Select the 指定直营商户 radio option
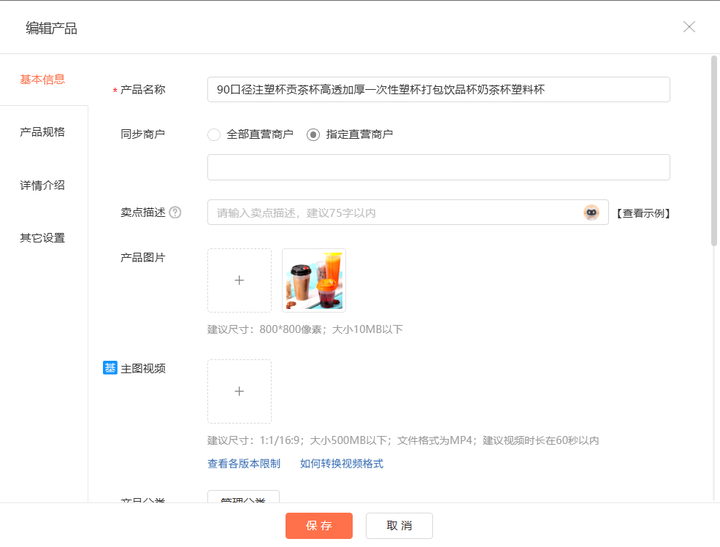This screenshot has width=720, height=547. tap(313, 134)
